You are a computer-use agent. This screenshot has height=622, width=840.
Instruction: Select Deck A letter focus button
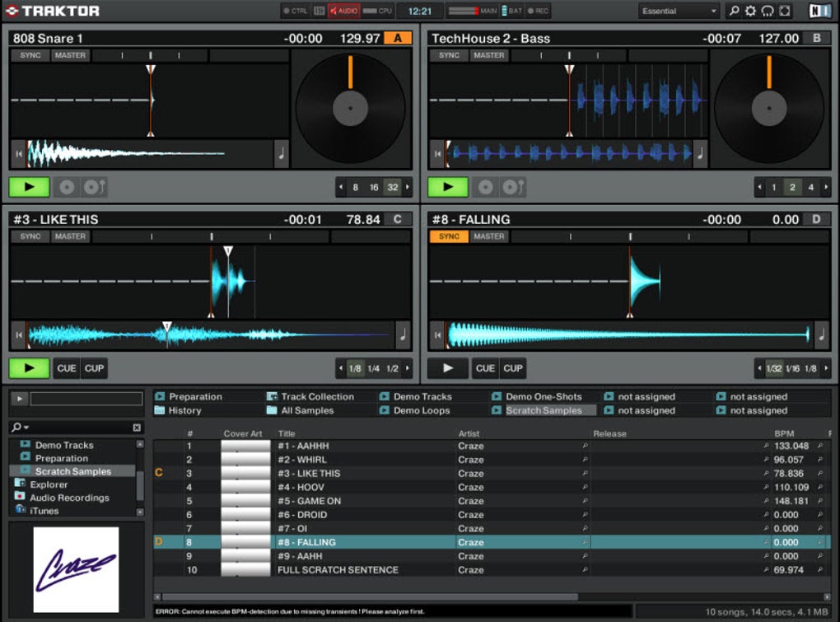pos(398,38)
